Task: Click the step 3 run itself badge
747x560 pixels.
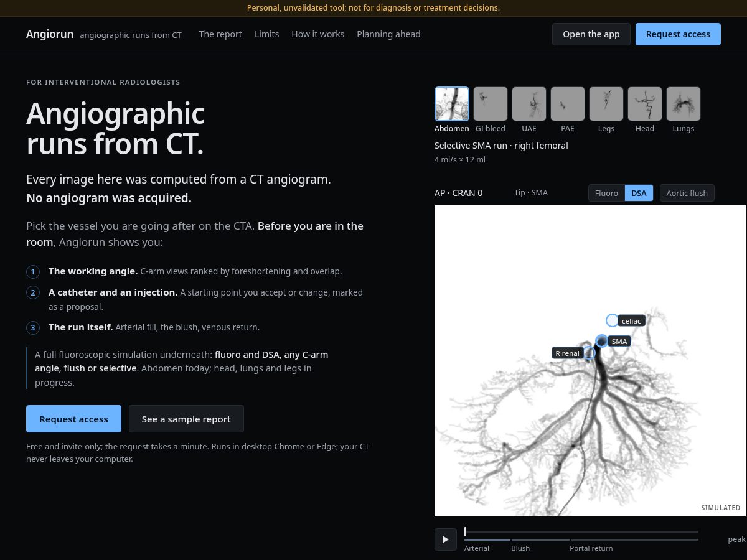Action: (32, 327)
